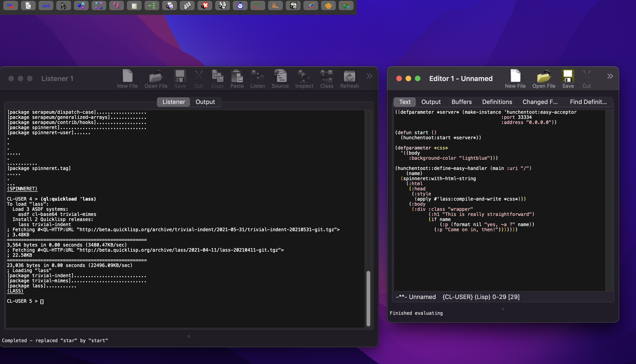
Task: Click New File in the Editor window
Action: click(515, 79)
